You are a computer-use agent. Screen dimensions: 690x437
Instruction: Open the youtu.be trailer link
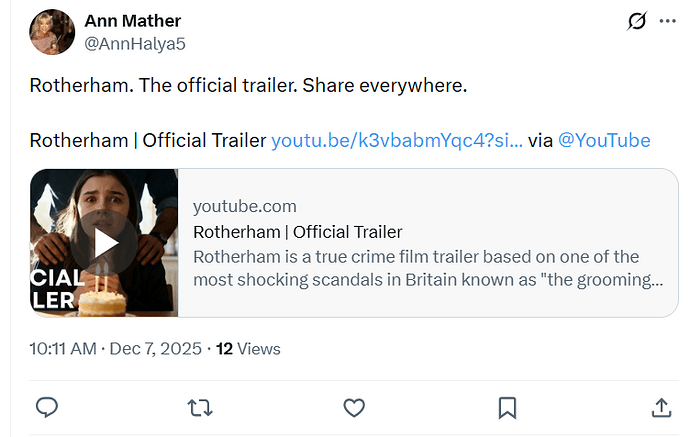(x=396, y=140)
